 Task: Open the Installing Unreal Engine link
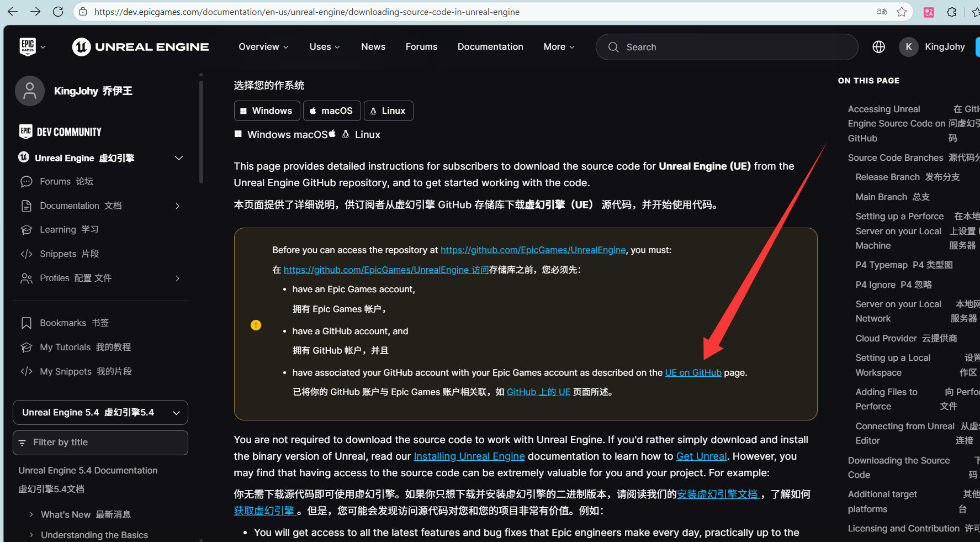[x=469, y=456]
